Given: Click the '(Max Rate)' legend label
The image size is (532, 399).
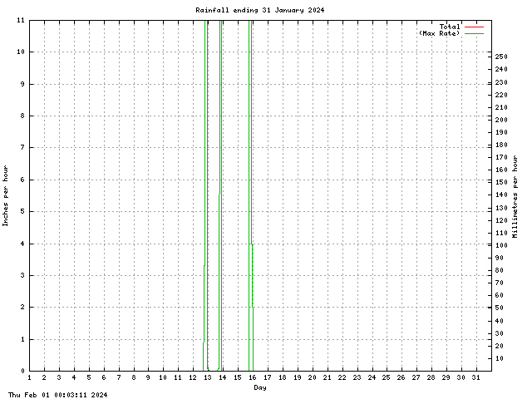Looking at the screenshot, I should [440, 33].
